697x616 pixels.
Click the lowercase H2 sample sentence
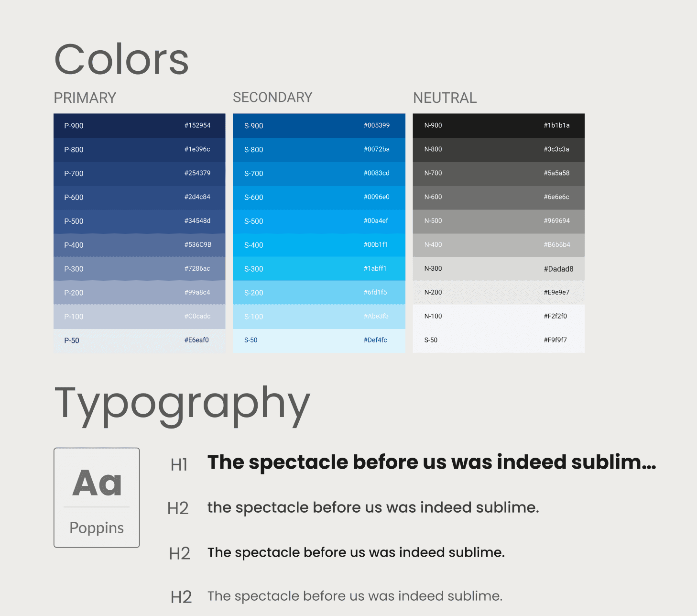click(373, 507)
